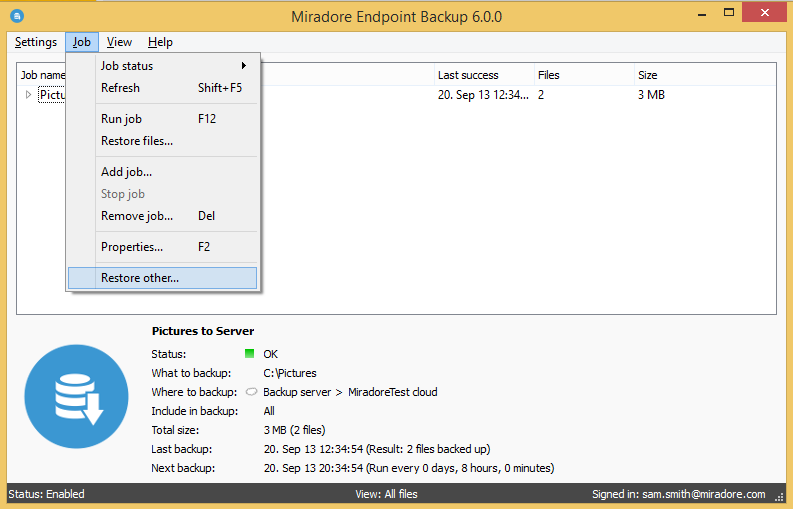This screenshot has width=793, height=509.
Task: Close the open Job menu
Action: (81, 42)
